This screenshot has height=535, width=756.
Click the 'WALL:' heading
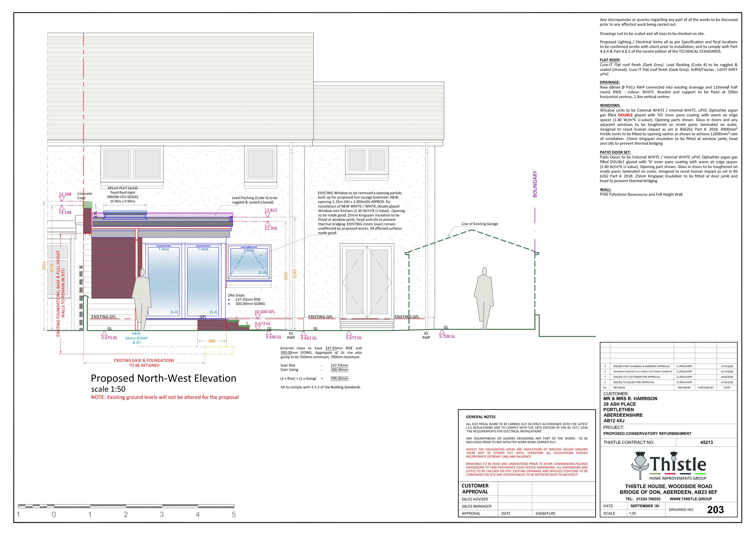pos(606,190)
